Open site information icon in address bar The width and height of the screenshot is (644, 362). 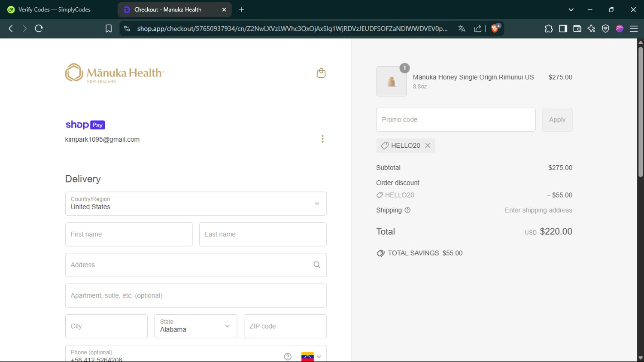127,28
